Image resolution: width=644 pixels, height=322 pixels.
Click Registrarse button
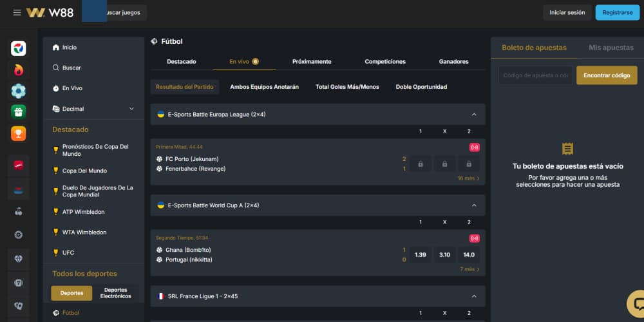pos(618,13)
